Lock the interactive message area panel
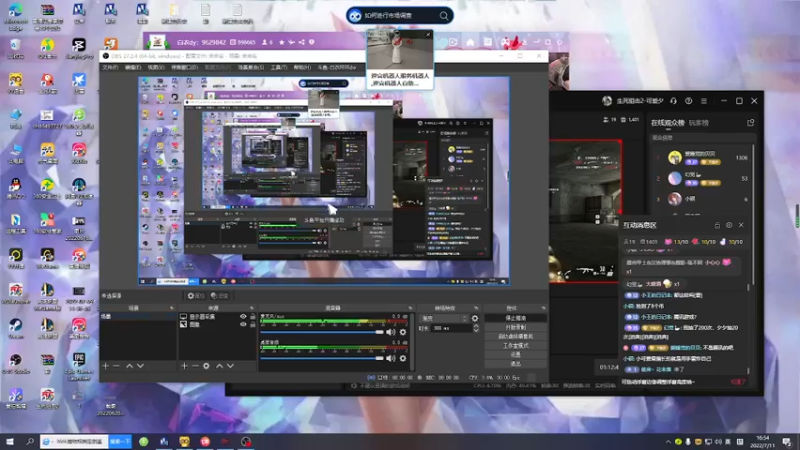The width and height of the screenshot is (800, 450). [717, 225]
